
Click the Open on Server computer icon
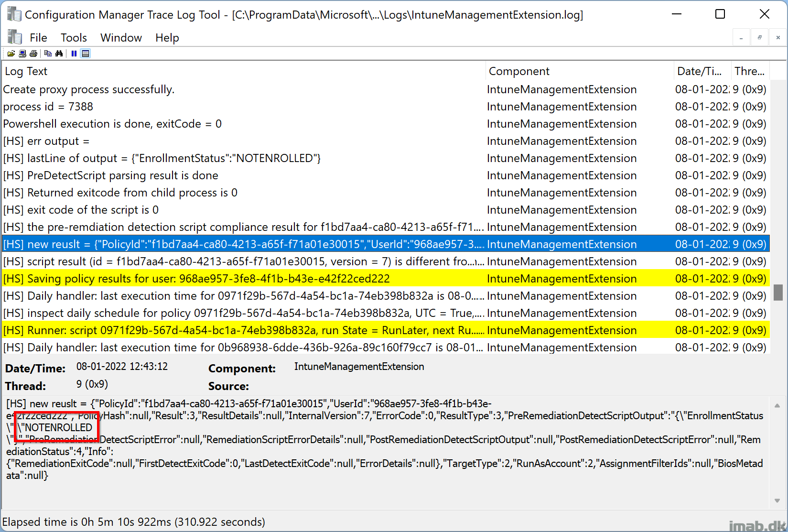pos(22,54)
